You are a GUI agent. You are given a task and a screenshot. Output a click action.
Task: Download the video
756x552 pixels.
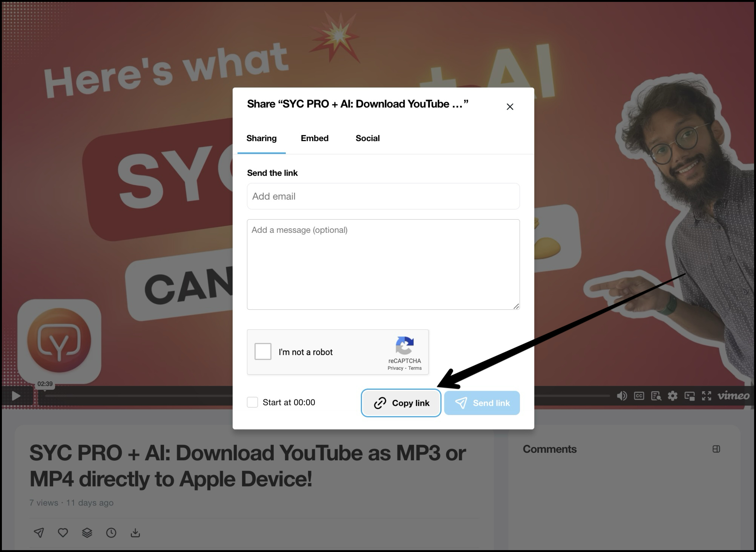pos(135,532)
